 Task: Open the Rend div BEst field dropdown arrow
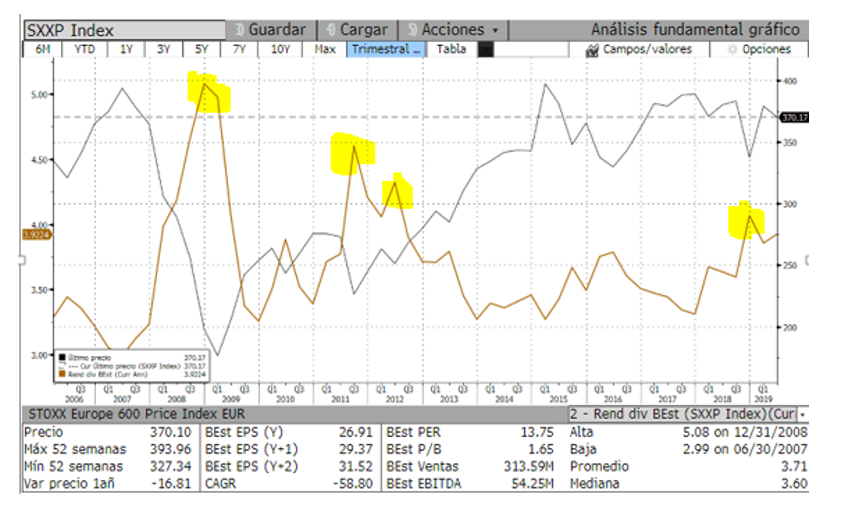click(x=803, y=414)
